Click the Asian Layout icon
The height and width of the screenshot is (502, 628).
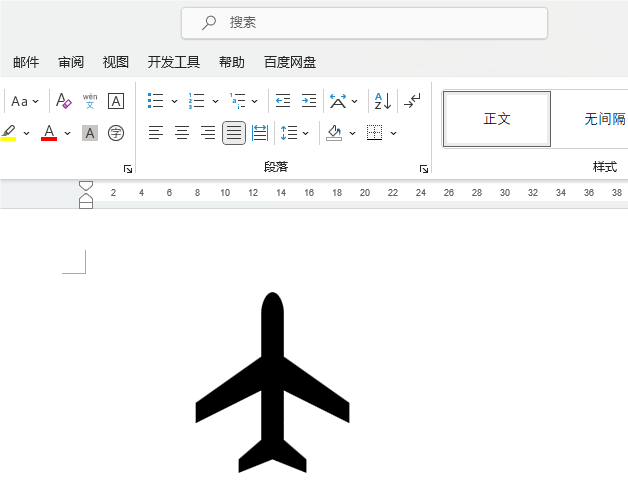(338, 101)
